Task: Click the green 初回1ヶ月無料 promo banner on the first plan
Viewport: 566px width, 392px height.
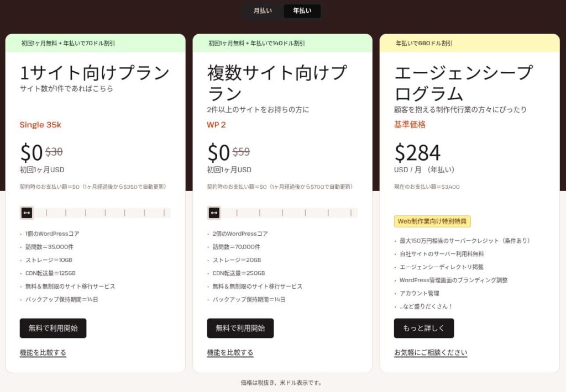Action: coord(95,43)
